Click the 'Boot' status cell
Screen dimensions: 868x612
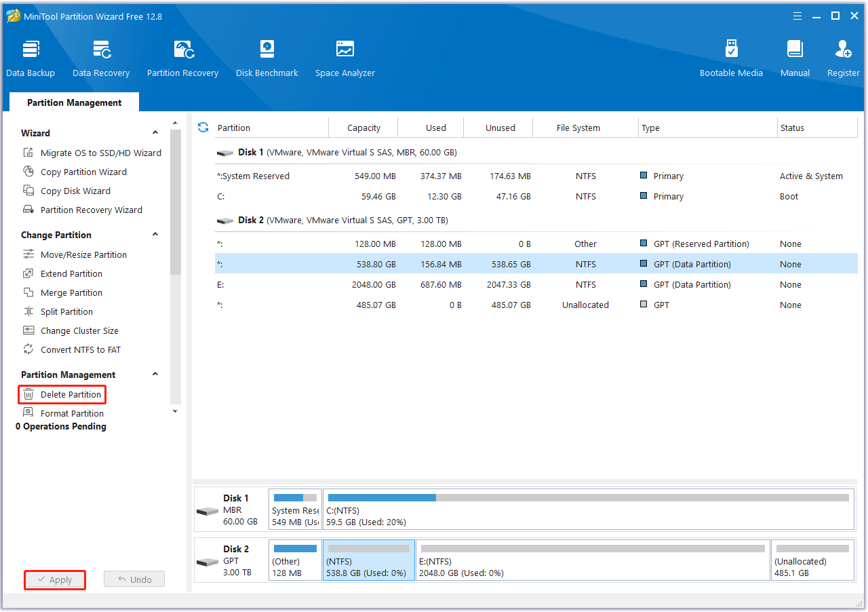coord(789,196)
